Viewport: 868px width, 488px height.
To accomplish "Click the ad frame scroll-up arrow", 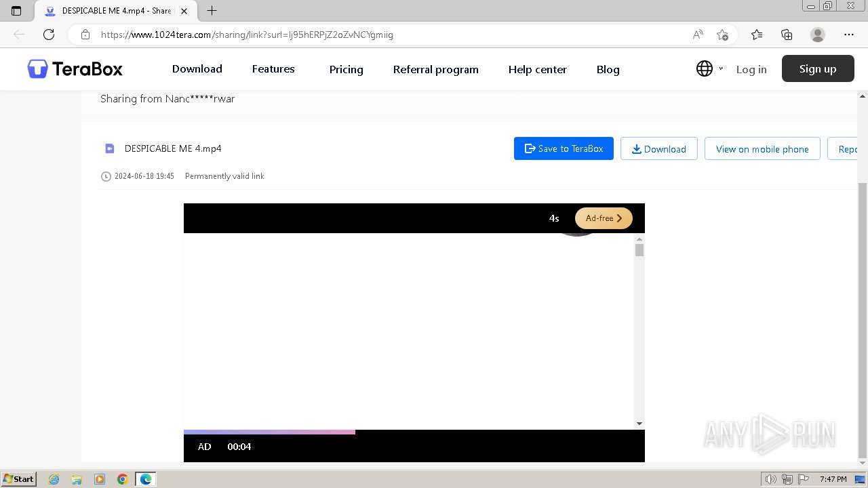I will pyautogui.click(x=639, y=239).
